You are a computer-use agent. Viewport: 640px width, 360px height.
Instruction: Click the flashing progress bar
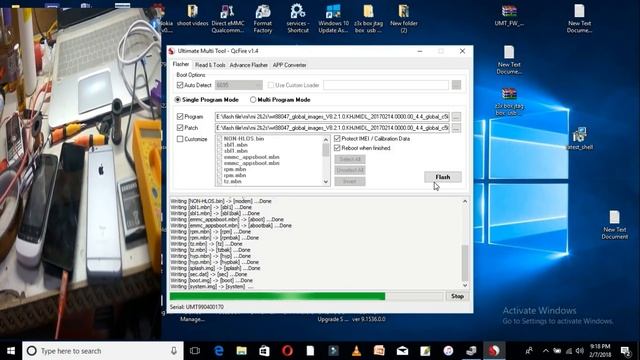coord(306,296)
